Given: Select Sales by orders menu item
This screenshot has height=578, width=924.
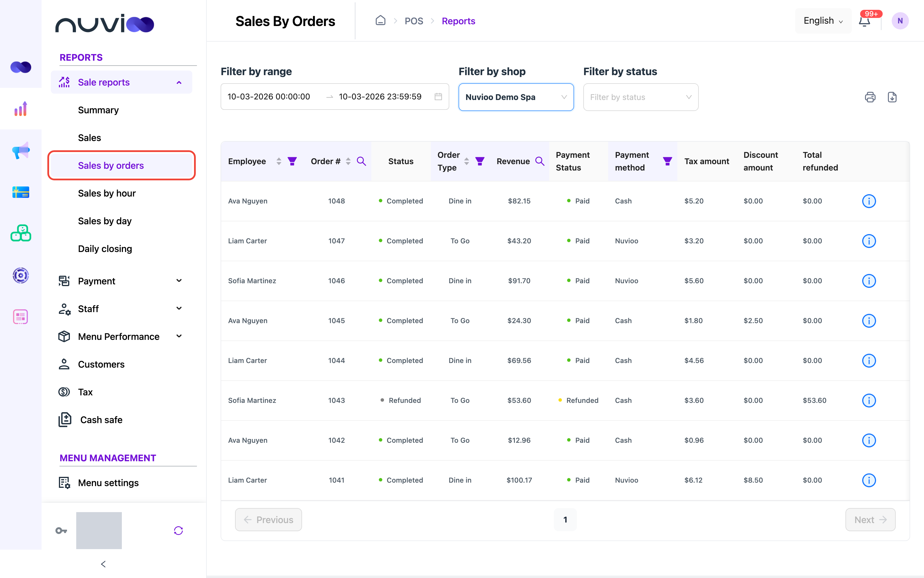Looking at the screenshot, I should (121, 166).
